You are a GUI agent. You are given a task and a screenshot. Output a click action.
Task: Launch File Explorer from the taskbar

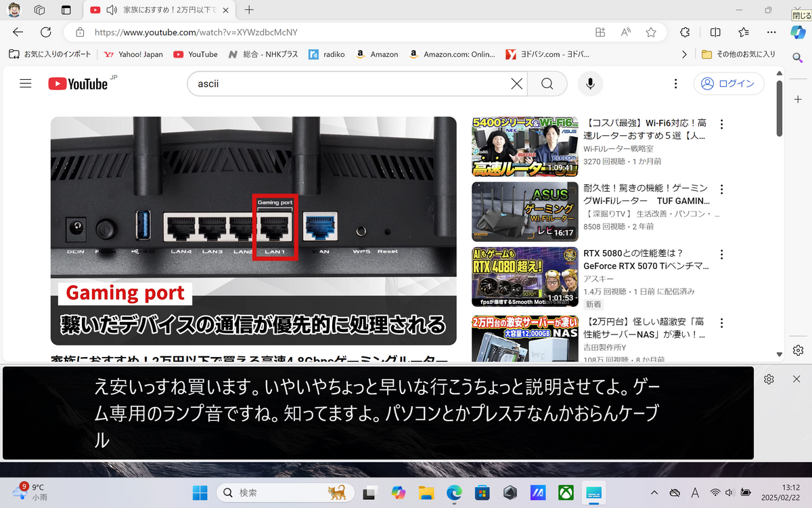click(426, 492)
